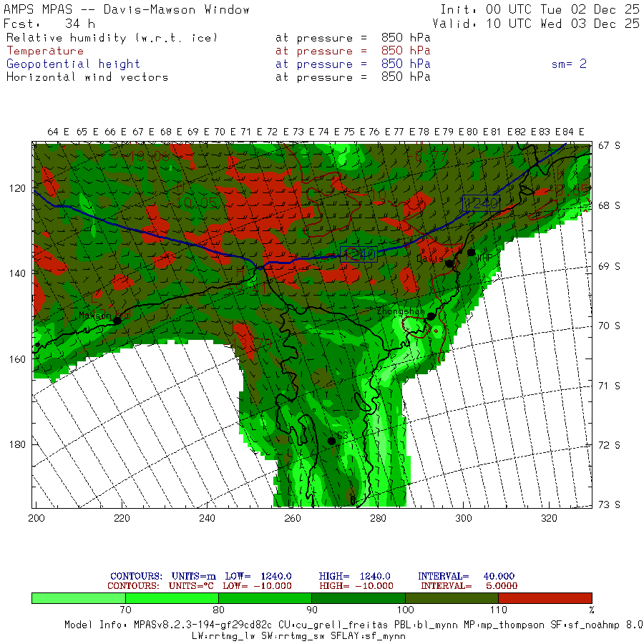This screenshot has width=644, height=644.
Task: Click the blue 'LOW= 1240.0' text
Action: coord(258,577)
